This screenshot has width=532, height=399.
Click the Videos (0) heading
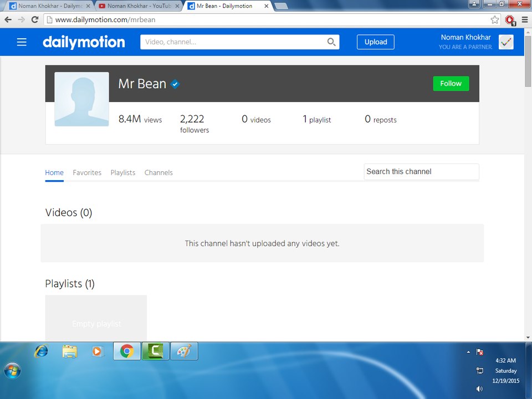pyautogui.click(x=69, y=212)
